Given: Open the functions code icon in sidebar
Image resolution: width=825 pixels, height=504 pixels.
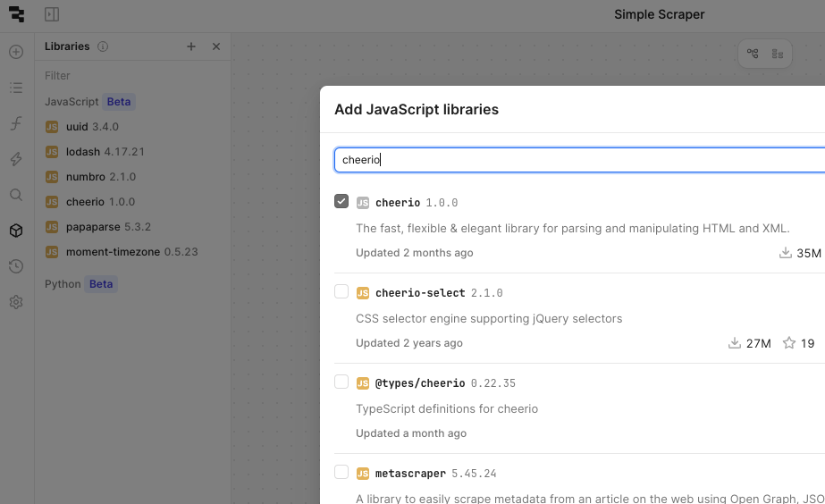Looking at the screenshot, I should (x=16, y=123).
